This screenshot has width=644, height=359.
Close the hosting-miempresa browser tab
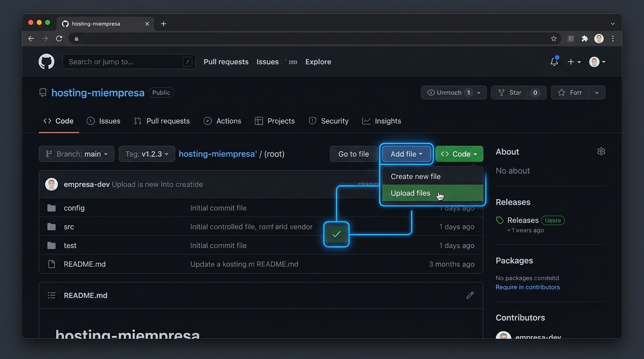147,24
